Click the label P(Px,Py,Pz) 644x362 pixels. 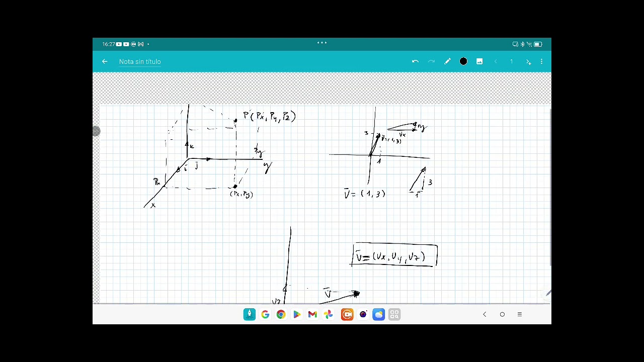pyautogui.click(x=269, y=116)
